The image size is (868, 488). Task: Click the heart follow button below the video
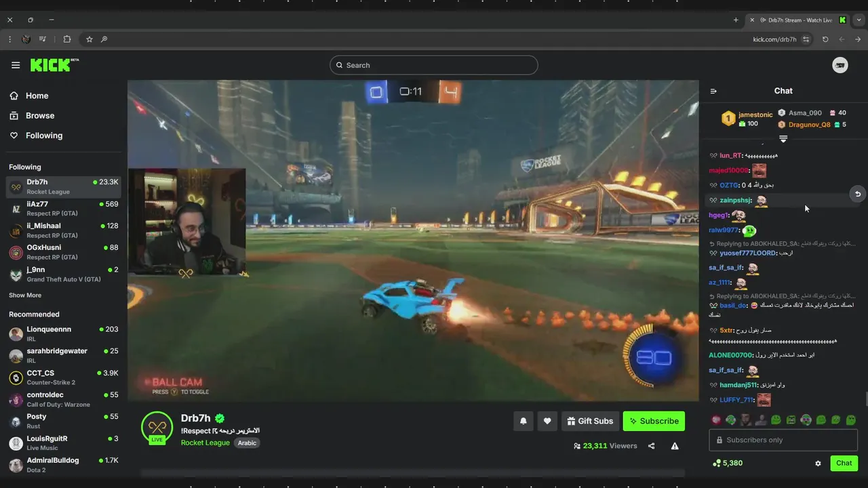tap(547, 421)
